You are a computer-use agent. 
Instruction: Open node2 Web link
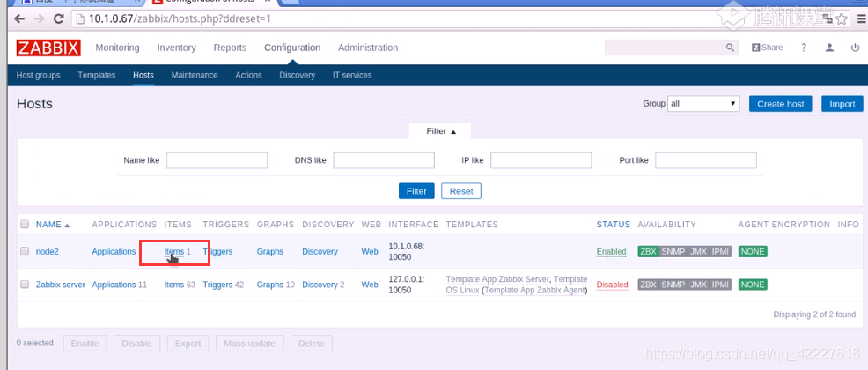[x=370, y=251]
